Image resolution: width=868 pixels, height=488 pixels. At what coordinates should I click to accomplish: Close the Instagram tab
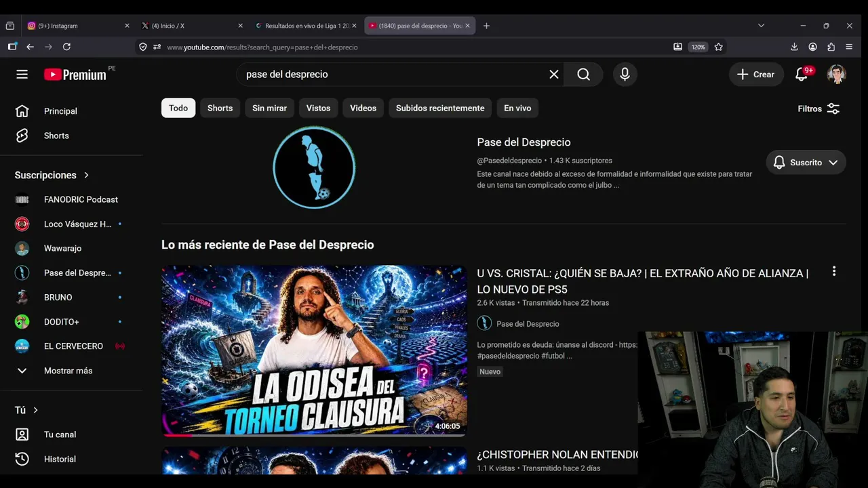pyautogui.click(x=127, y=26)
